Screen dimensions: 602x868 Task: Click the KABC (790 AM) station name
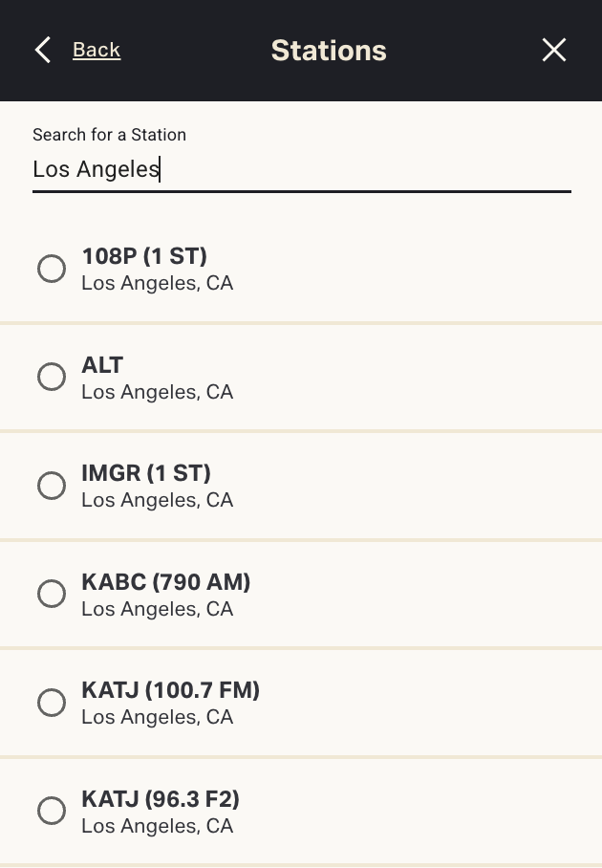click(x=166, y=582)
